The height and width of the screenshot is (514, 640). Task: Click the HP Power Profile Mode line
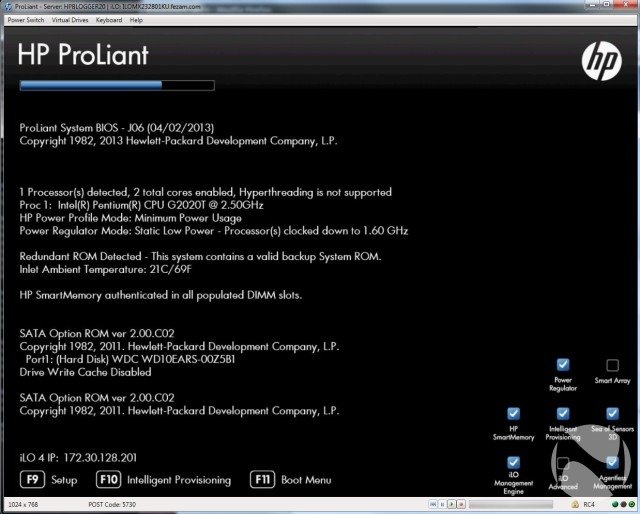[131, 218]
